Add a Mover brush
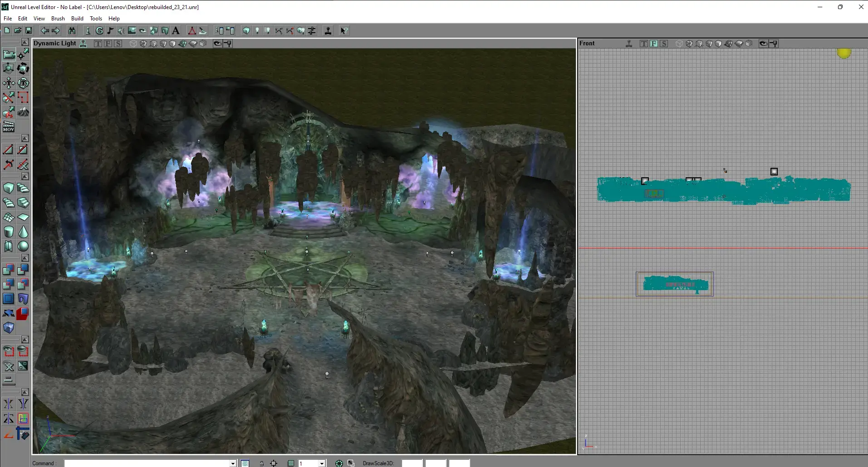868x467 pixels. pos(9,313)
